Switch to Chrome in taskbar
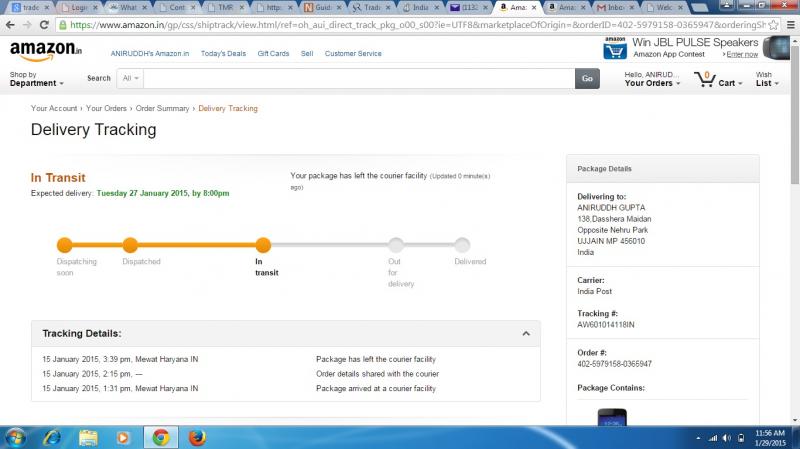This screenshot has height=449, width=800. click(160, 438)
